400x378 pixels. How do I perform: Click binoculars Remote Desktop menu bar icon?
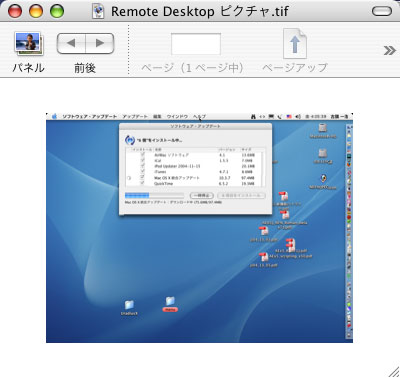tap(253, 117)
